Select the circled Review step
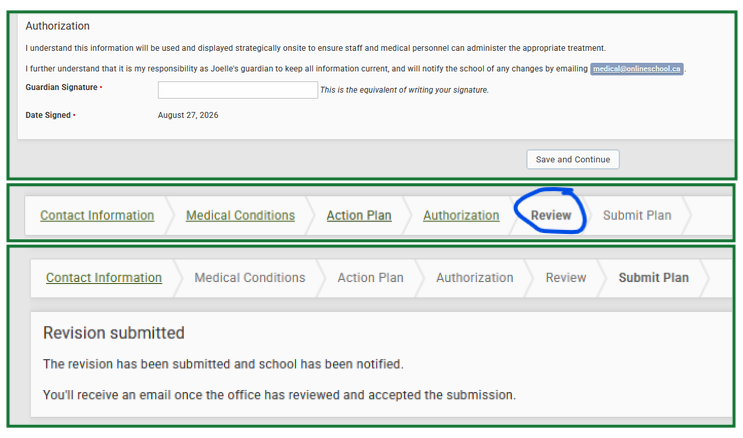 click(x=551, y=215)
